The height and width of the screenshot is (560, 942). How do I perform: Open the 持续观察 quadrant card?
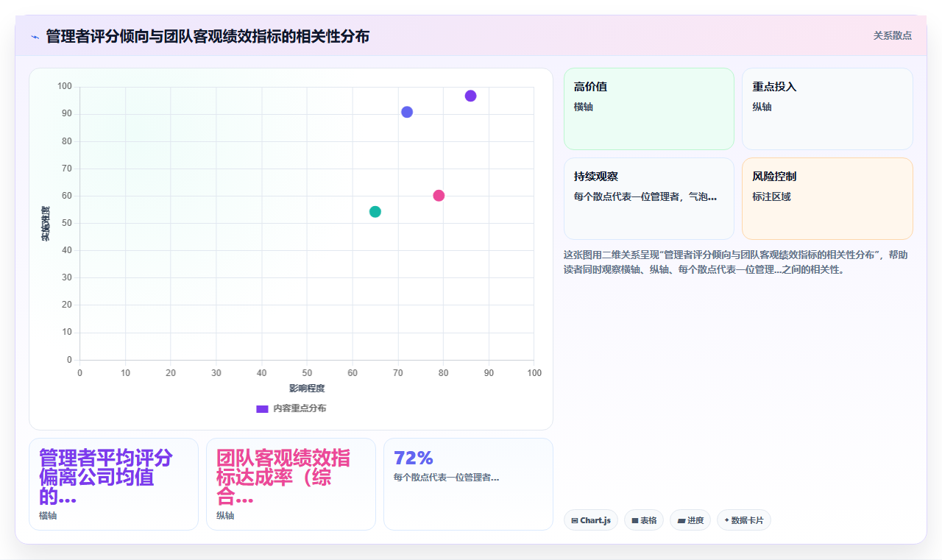(x=649, y=199)
